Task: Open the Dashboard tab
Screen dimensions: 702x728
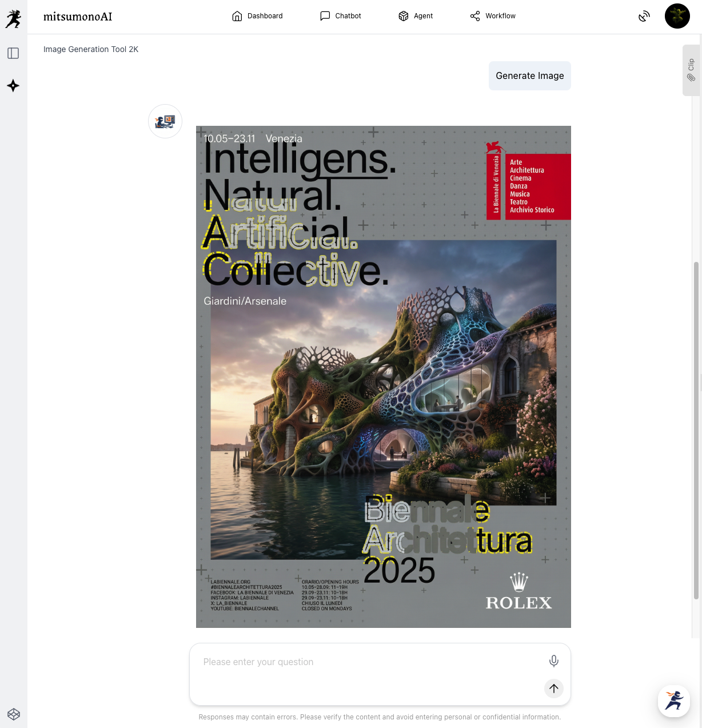Action: (x=257, y=16)
